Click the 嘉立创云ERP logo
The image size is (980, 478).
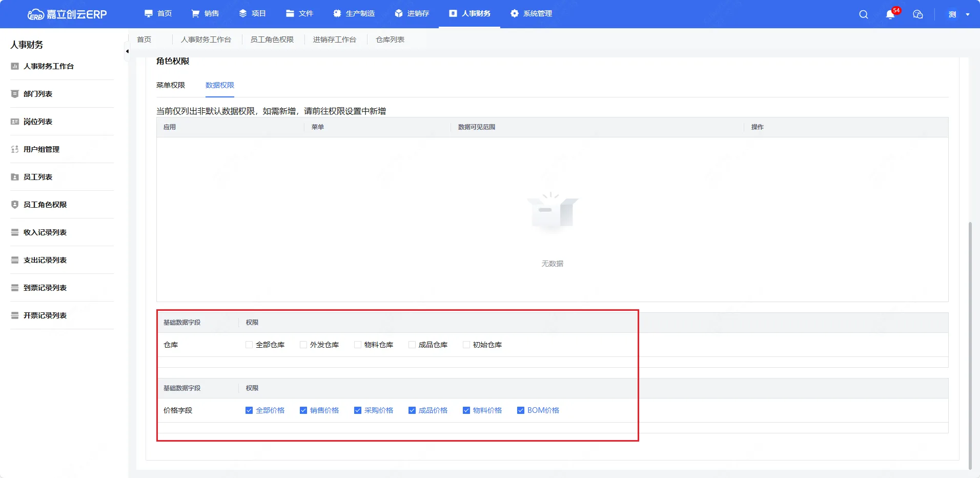coord(67,14)
